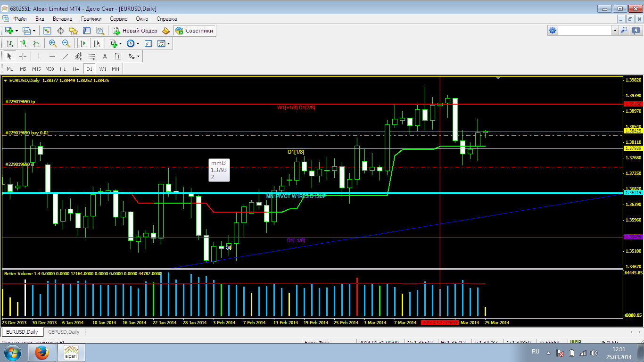Switch chart to line chart mode
Image resolution: width=644 pixels, height=362 pixels.
tap(36, 43)
